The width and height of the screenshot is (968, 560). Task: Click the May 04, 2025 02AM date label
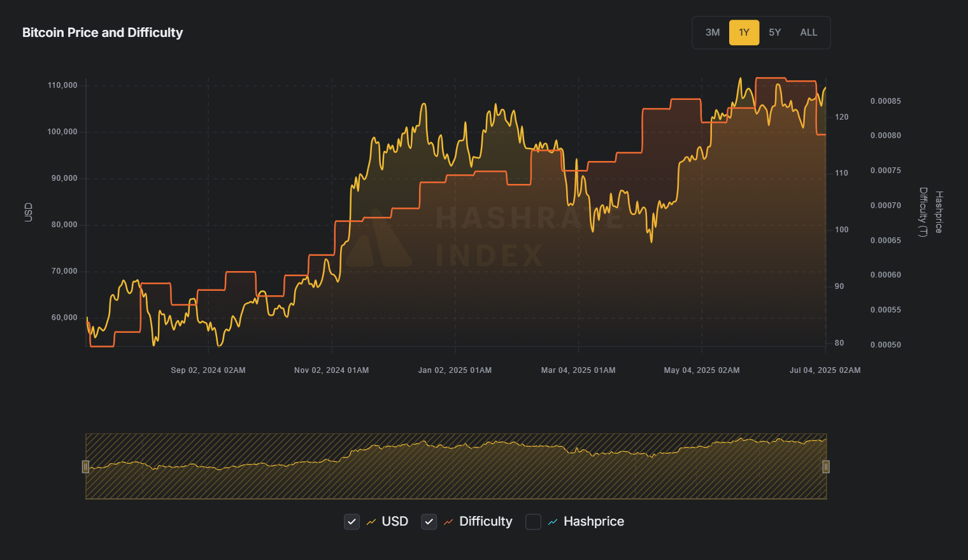(x=702, y=370)
